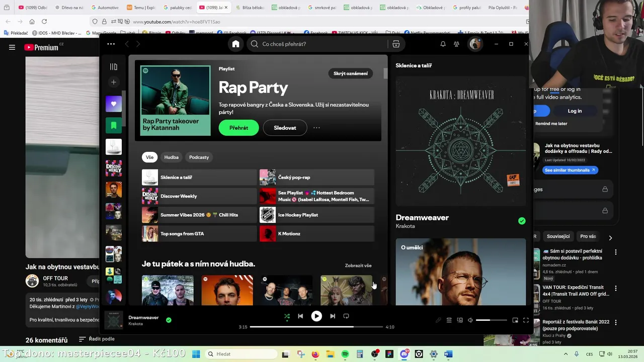Click the Spotify search field Co chceš přehrát?
This screenshot has width=644, height=362.
[x=318, y=44]
